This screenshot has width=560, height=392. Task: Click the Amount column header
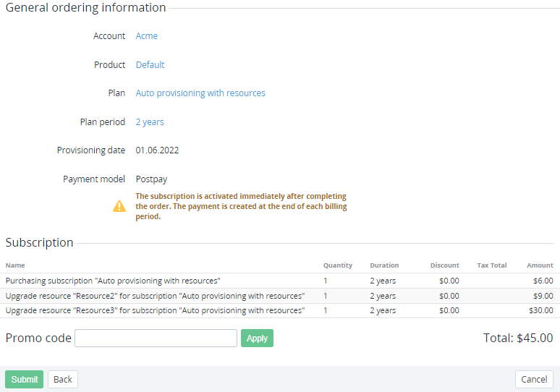(x=540, y=265)
